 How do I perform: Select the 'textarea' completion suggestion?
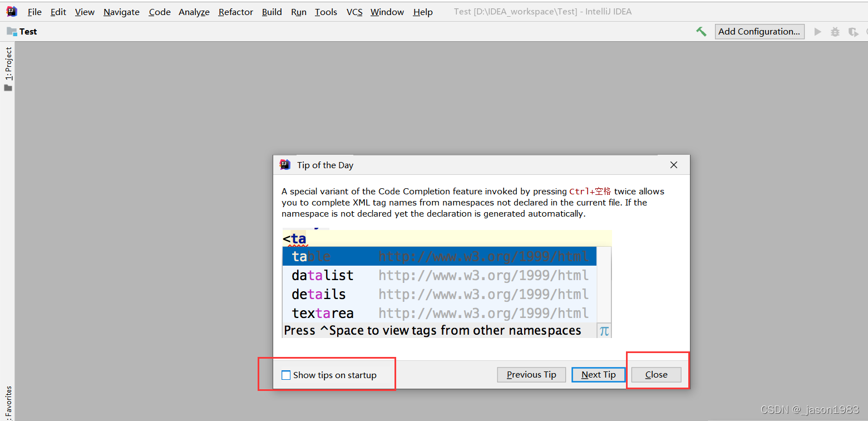(440, 314)
